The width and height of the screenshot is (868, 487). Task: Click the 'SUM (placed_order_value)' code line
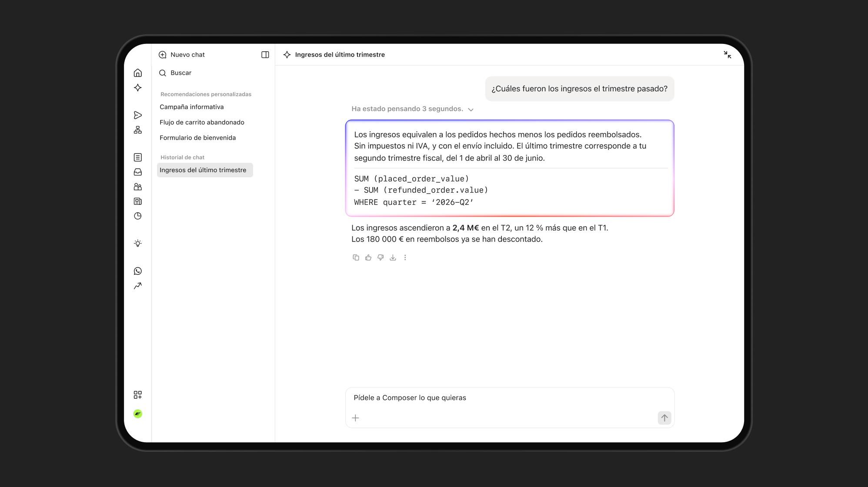pyautogui.click(x=411, y=179)
